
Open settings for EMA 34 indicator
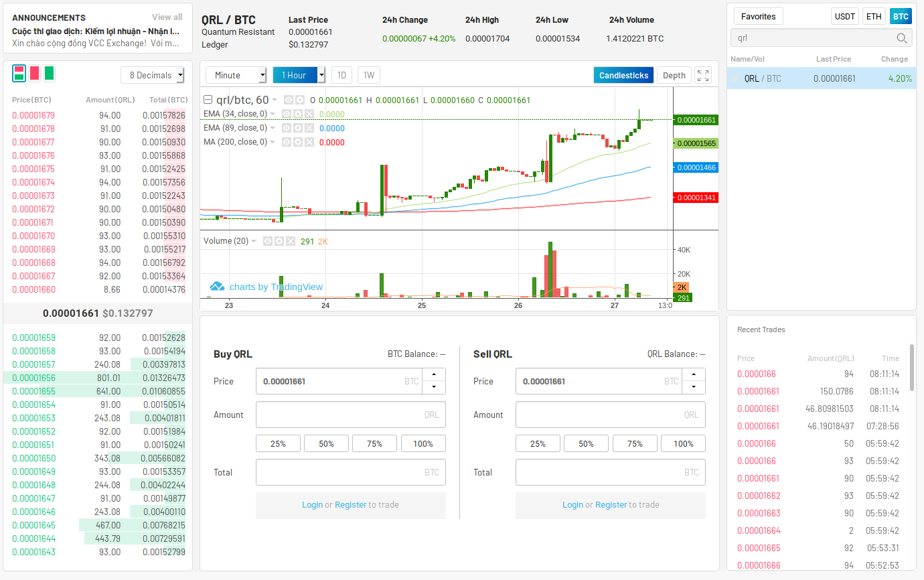(x=298, y=114)
